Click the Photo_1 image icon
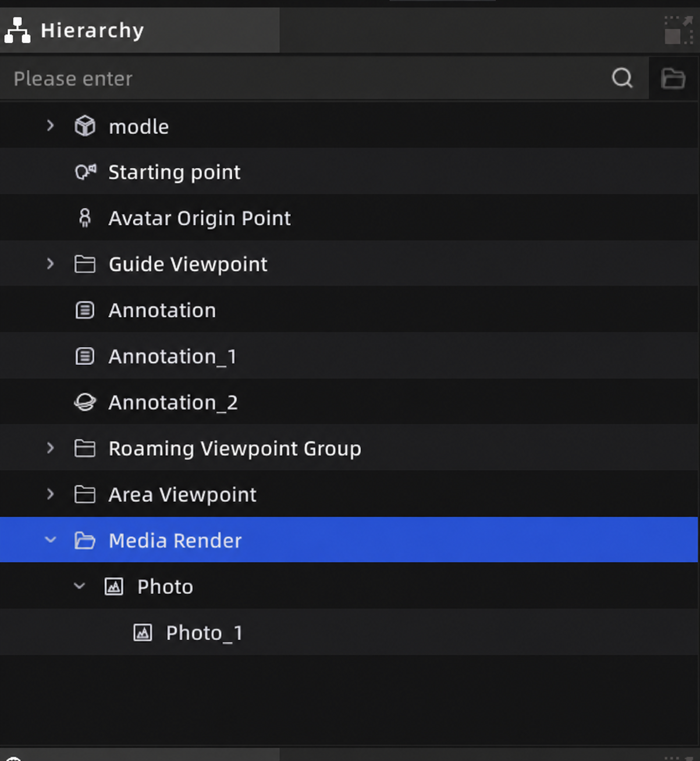The width and height of the screenshot is (700, 761). click(143, 632)
